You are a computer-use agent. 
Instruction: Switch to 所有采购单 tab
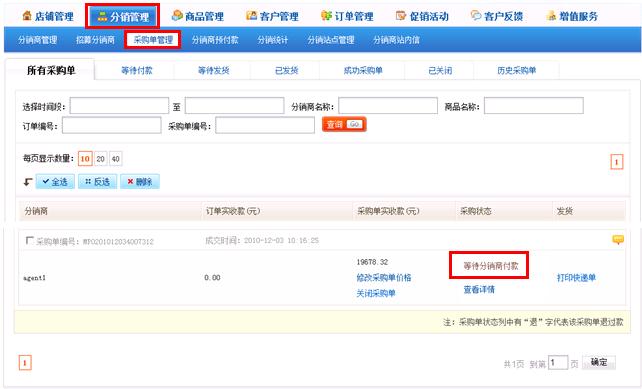(51, 70)
